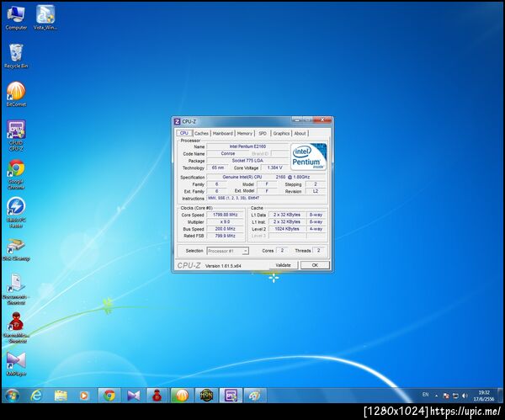This screenshot has width=505, height=420.
Task: Select the Threads count field
Action: [318, 250]
